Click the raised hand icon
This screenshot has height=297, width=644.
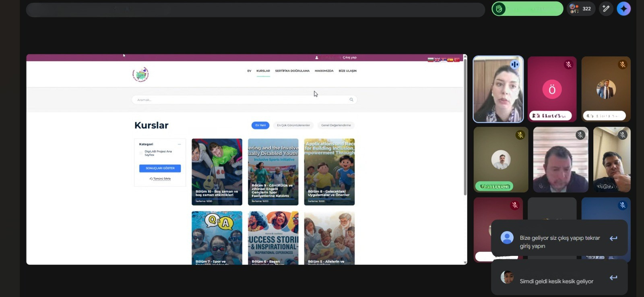(499, 8)
